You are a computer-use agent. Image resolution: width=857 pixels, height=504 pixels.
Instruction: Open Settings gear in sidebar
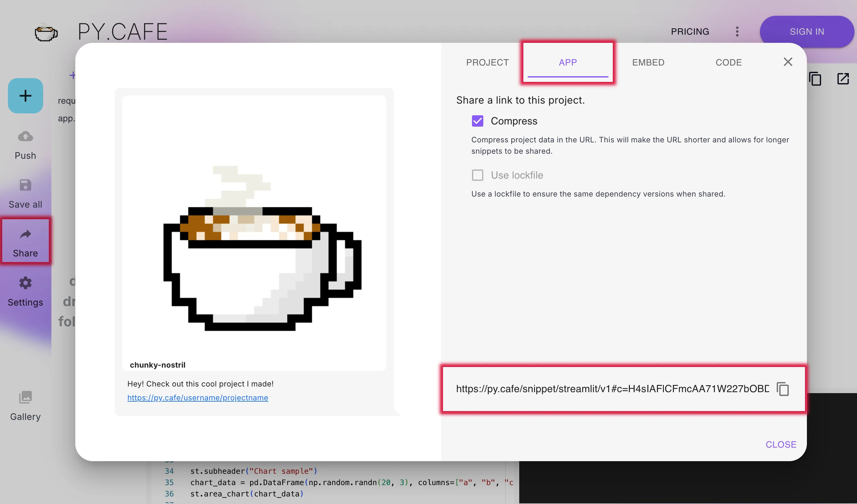click(x=26, y=283)
